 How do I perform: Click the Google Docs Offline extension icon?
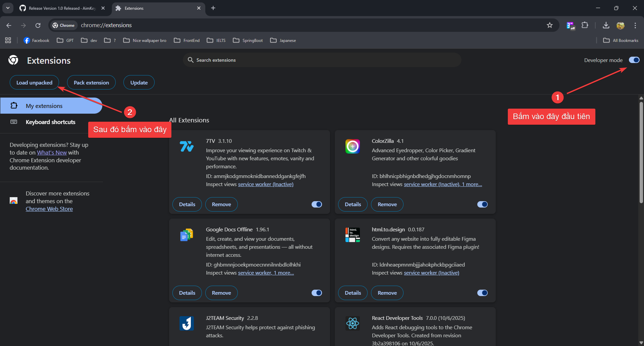[186, 235]
